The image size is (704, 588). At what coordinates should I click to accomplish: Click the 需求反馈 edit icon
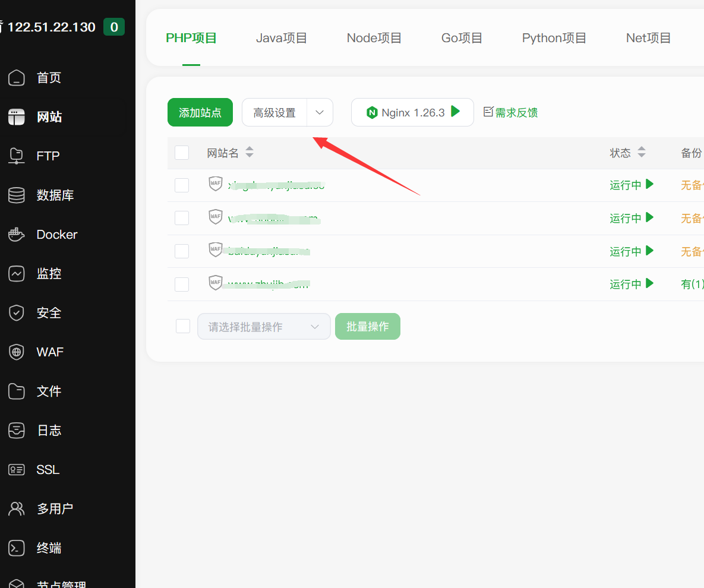(x=488, y=112)
